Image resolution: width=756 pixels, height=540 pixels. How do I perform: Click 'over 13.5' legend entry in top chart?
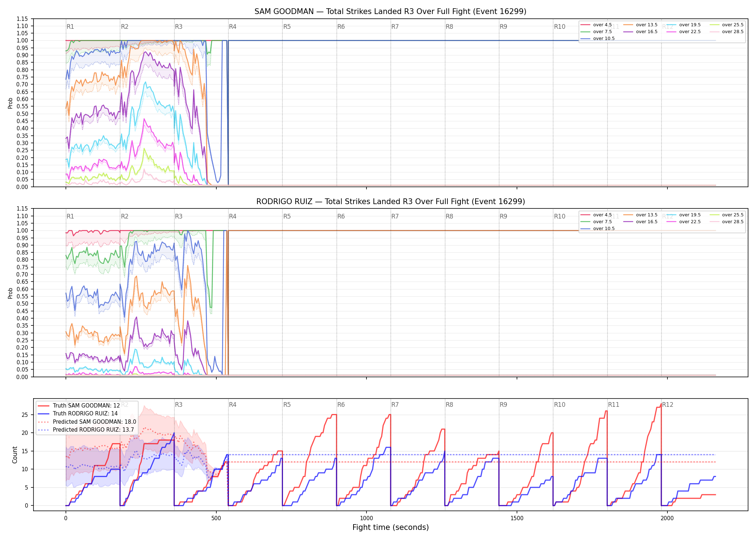pos(640,25)
